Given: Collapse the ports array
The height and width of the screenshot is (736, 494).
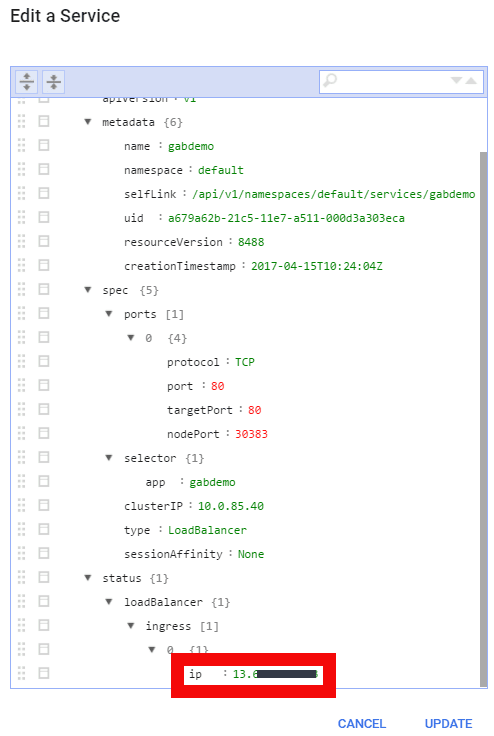Looking at the screenshot, I should pos(109,314).
